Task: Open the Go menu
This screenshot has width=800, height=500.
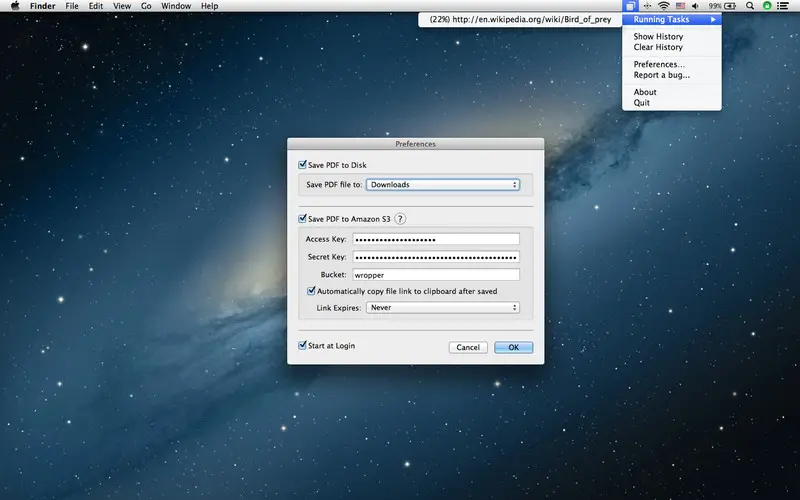Action: (146, 6)
